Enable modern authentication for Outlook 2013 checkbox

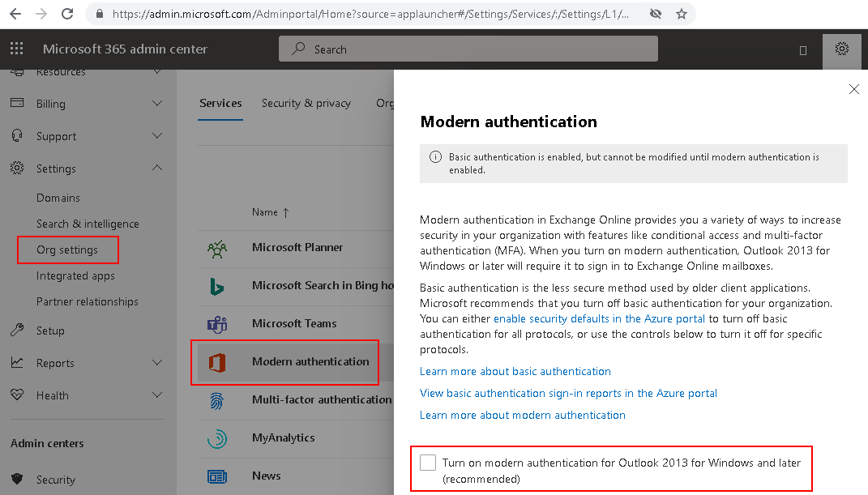(428, 463)
